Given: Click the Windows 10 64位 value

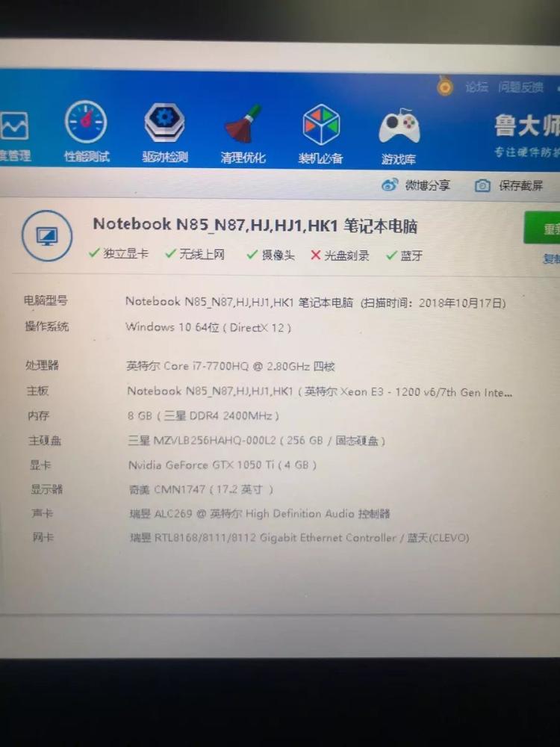Looking at the screenshot, I should pos(208,327).
